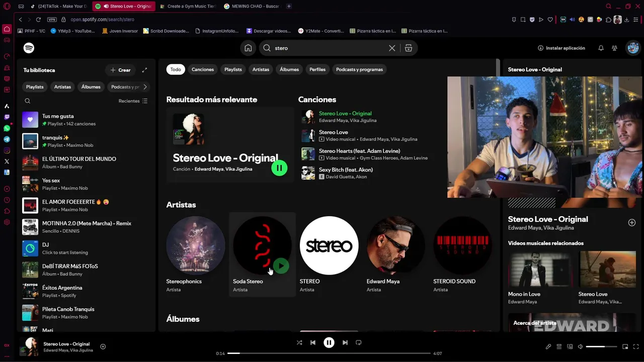Screen dimensions: 644x362
Task: Add Stereo Love to library from now-playing bar
Action: [103, 346]
